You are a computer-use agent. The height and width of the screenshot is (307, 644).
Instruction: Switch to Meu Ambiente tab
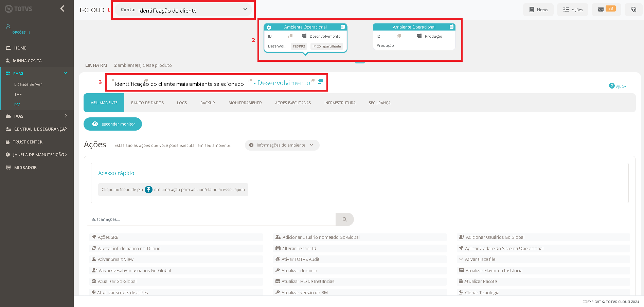(x=104, y=103)
